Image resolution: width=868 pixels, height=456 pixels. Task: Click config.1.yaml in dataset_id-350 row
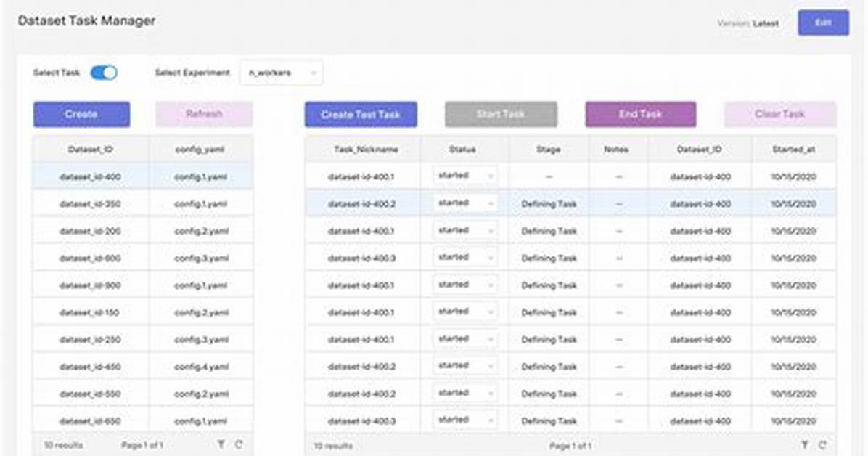tap(200, 204)
